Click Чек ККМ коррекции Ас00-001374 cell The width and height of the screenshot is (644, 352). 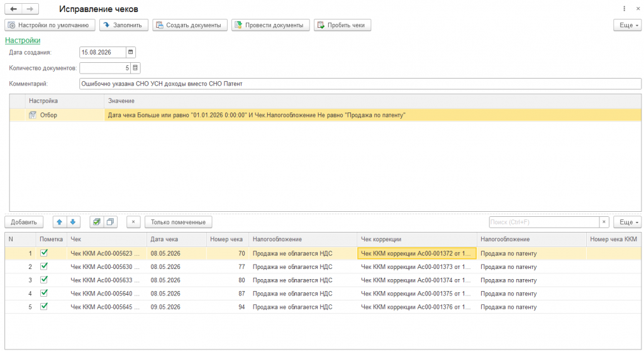coord(417,280)
